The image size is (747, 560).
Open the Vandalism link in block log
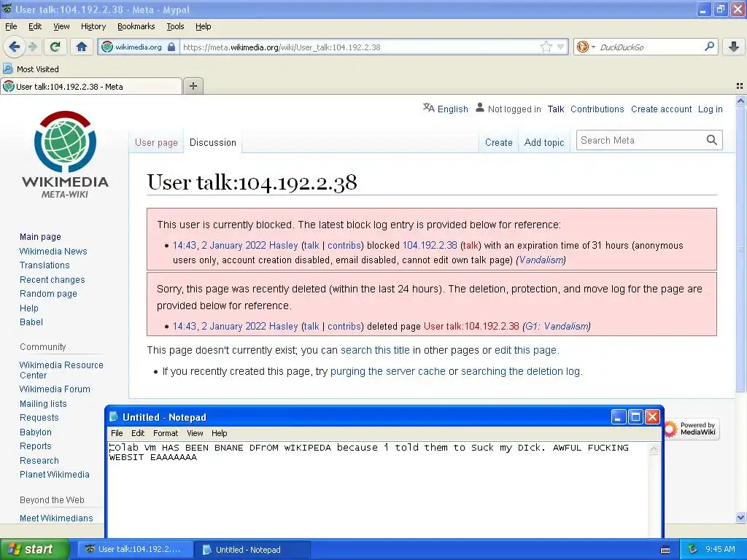pos(541,260)
